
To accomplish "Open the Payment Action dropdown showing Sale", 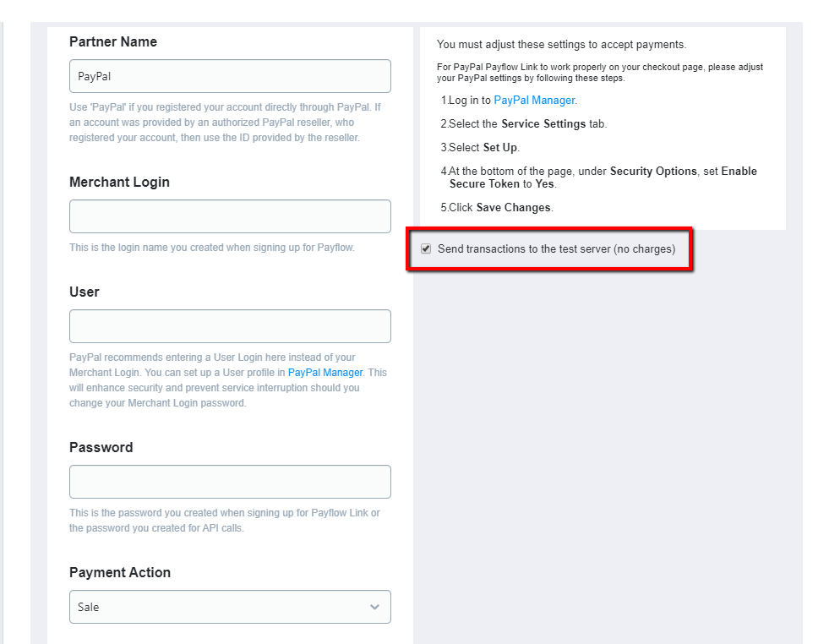I will point(230,607).
